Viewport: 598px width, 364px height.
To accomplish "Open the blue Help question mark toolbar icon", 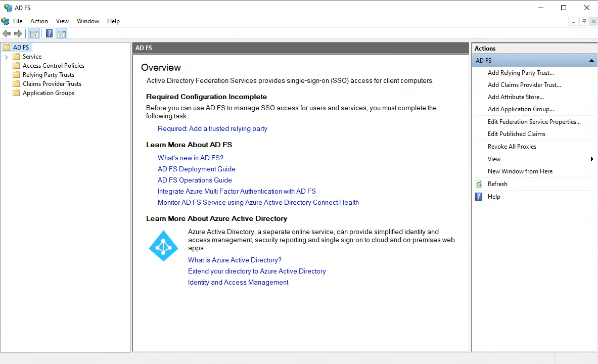I will [x=49, y=33].
